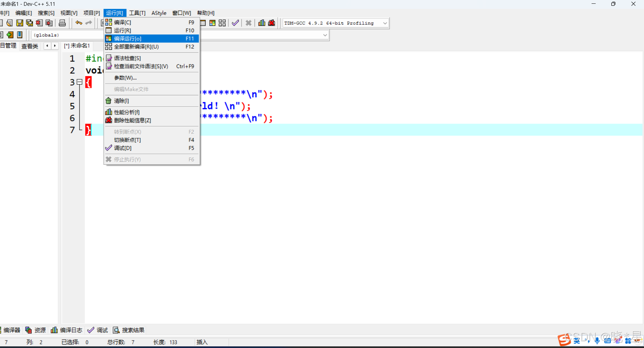The width and height of the screenshot is (644, 348).
Task: Open the 编辑[E] menu
Action: pyautogui.click(x=23, y=13)
